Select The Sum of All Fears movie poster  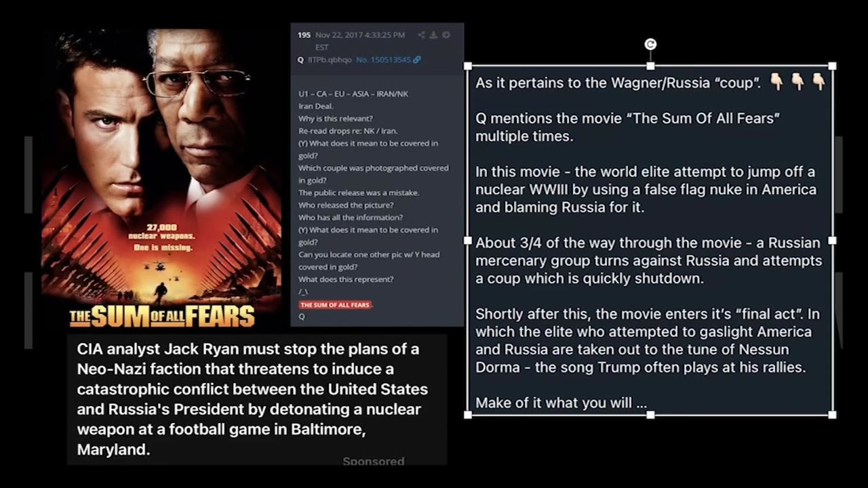(x=162, y=178)
